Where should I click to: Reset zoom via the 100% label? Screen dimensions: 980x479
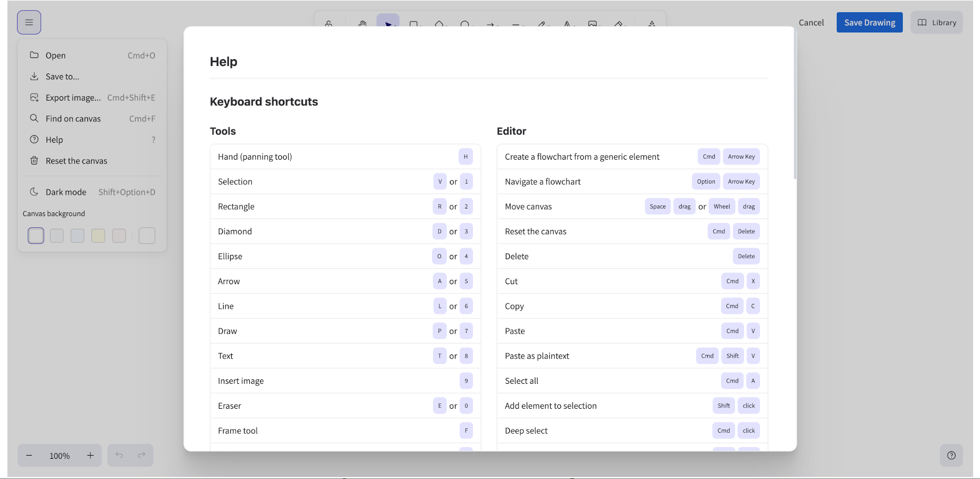pos(60,456)
